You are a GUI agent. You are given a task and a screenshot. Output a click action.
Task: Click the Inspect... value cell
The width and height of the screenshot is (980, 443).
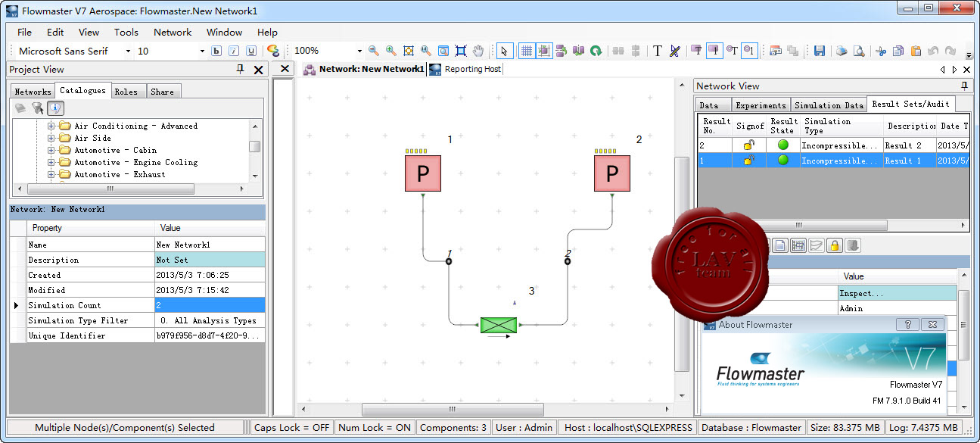pyautogui.click(x=897, y=292)
